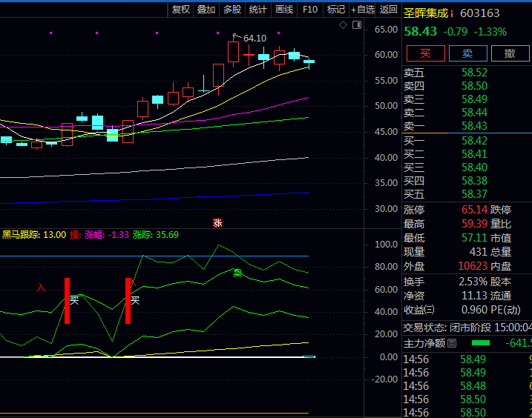Click the 标记 mark button

tap(336, 9)
